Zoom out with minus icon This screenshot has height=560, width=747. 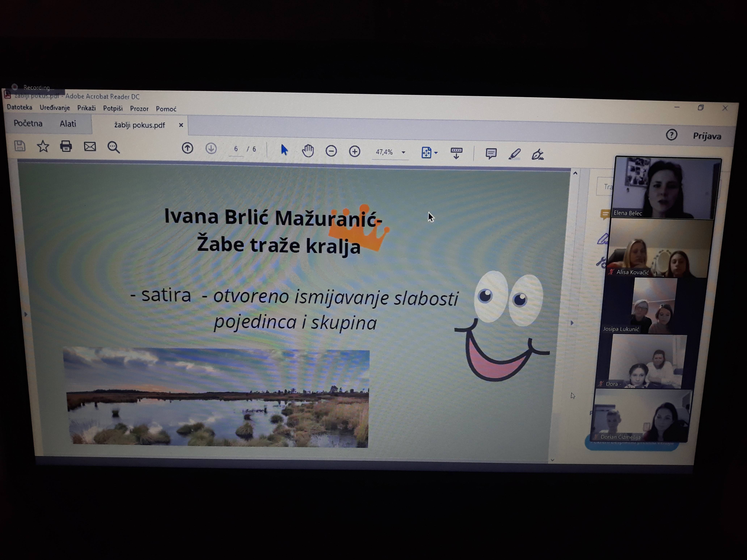coord(331,151)
